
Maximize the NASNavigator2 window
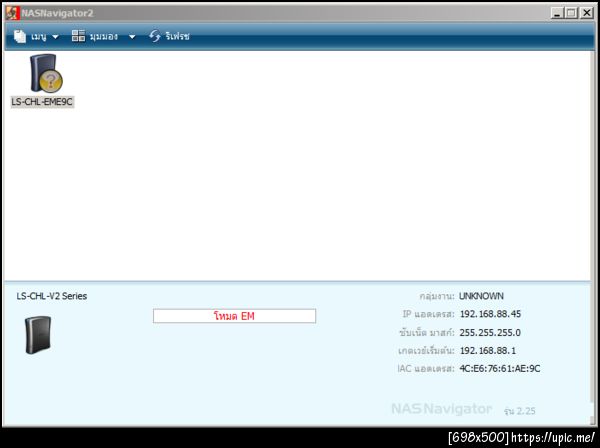click(571, 13)
